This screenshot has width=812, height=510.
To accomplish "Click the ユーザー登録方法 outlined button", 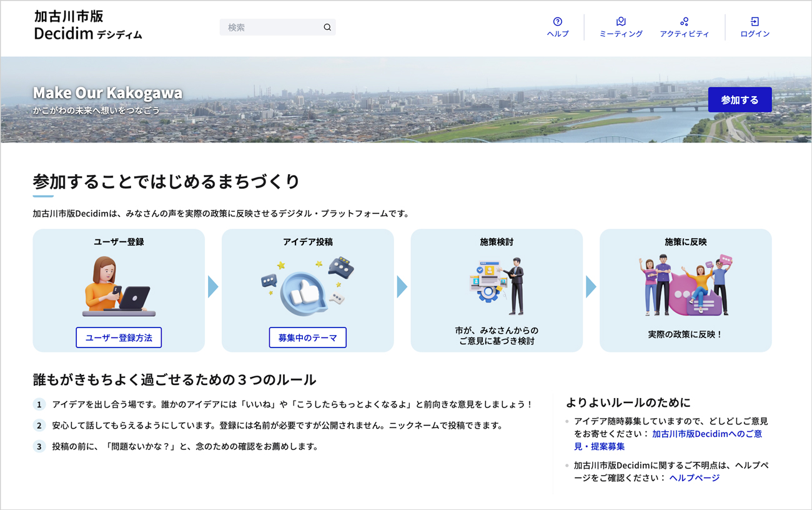I will [119, 337].
